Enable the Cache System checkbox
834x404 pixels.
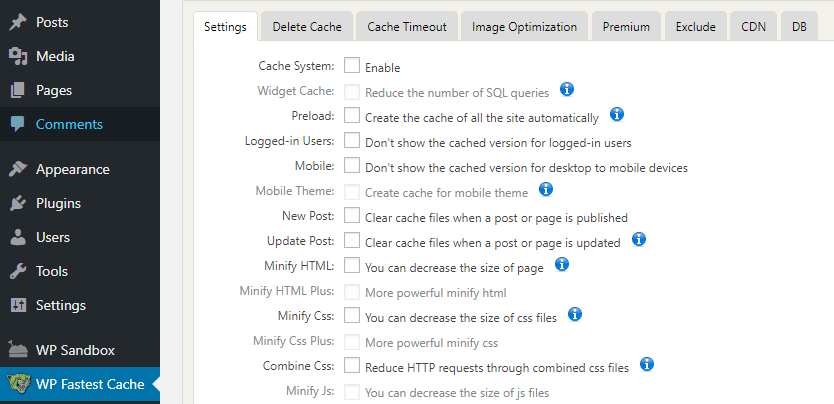click(352, 65)
